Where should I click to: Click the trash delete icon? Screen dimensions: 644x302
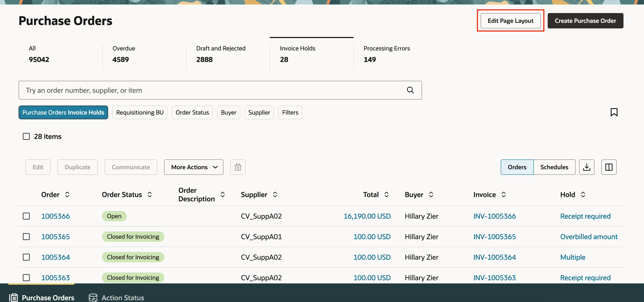click(x=238, y=167)
